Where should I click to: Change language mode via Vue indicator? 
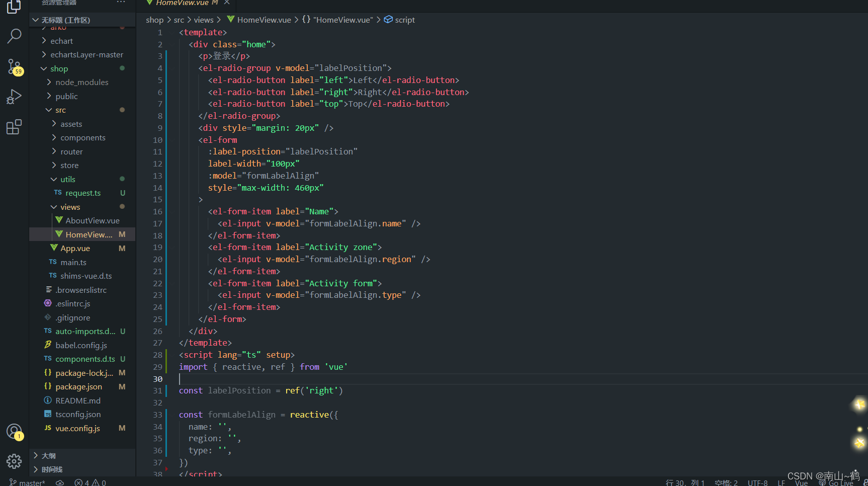[801, 482]
